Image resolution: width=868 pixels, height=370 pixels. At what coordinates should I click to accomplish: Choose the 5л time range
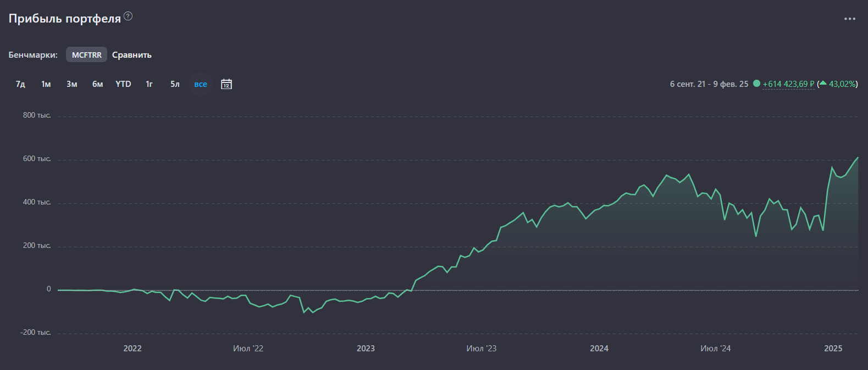pos(175,84)
